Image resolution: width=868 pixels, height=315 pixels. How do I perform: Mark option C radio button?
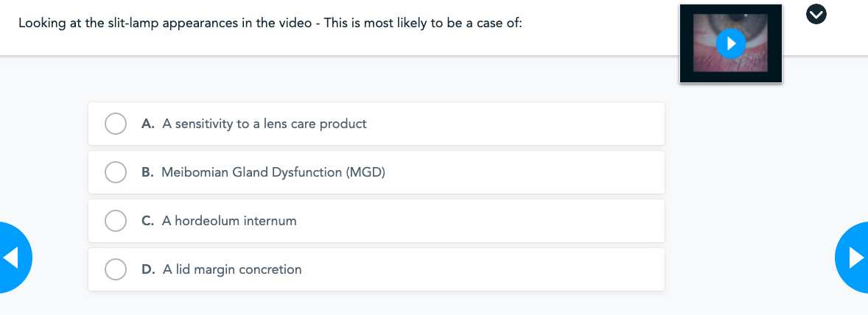tap(116, 221)
